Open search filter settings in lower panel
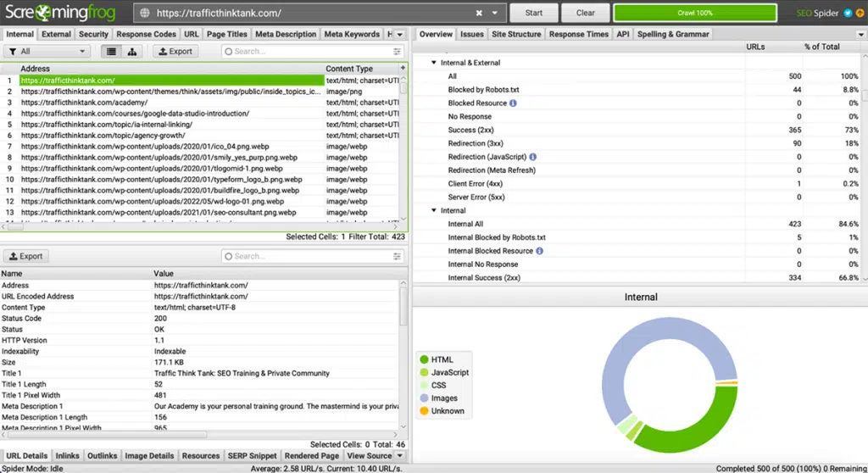 398,256
